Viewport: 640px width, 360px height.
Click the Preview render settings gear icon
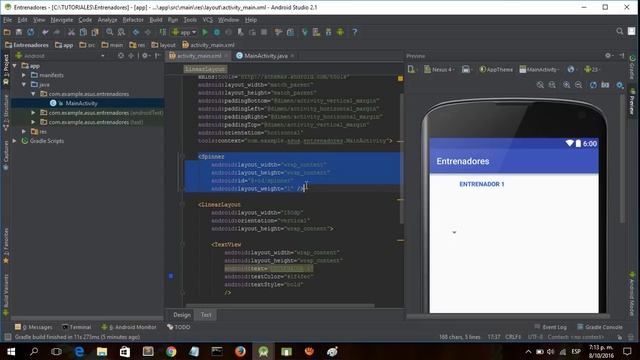click(620, 85)
